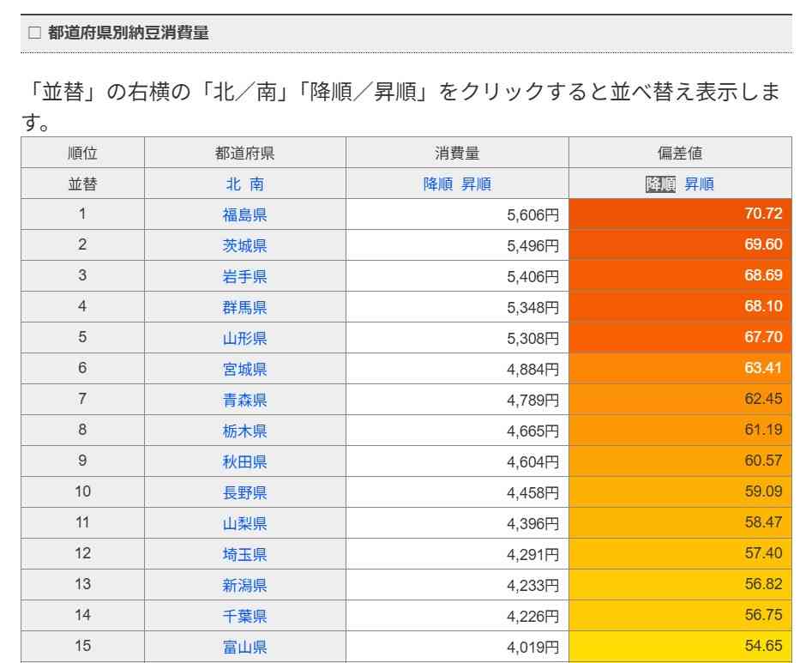Open the 新潟県 link
The width and height of the screenshot is (812, 663).
point(244,585)
